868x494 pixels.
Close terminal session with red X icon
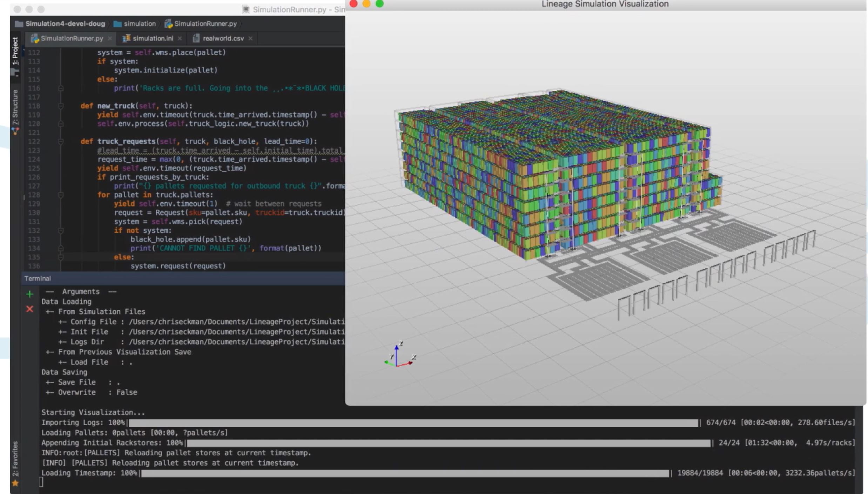coord(30,309)
